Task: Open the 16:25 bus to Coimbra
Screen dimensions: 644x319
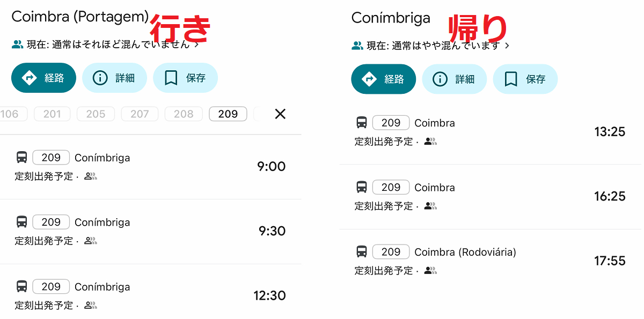Action: pos(489,196)
